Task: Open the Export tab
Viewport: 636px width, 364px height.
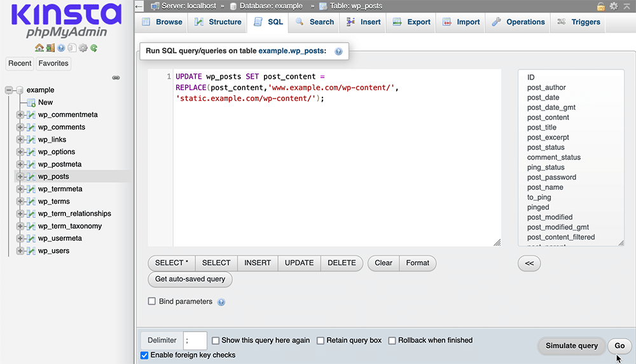Action: [411, 22]
